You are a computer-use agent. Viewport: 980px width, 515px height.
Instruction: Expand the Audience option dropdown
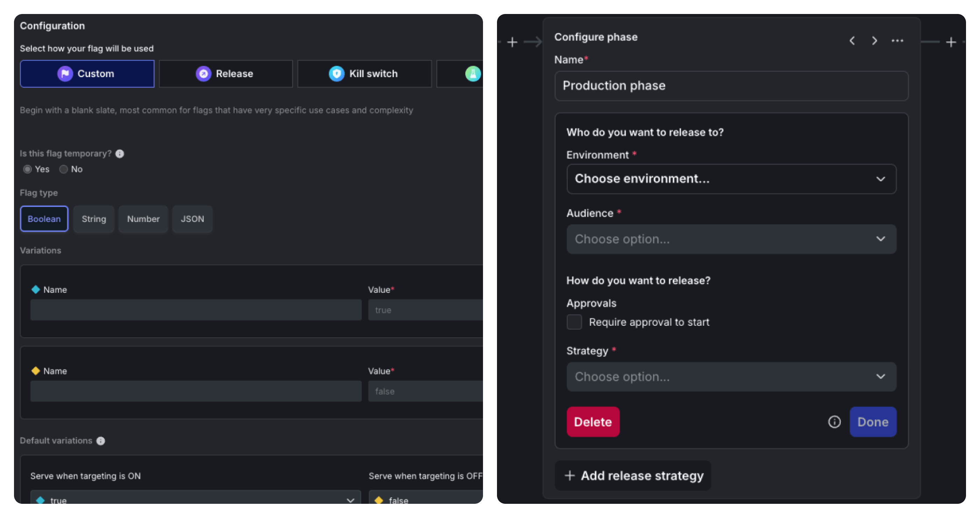(731, 239)
